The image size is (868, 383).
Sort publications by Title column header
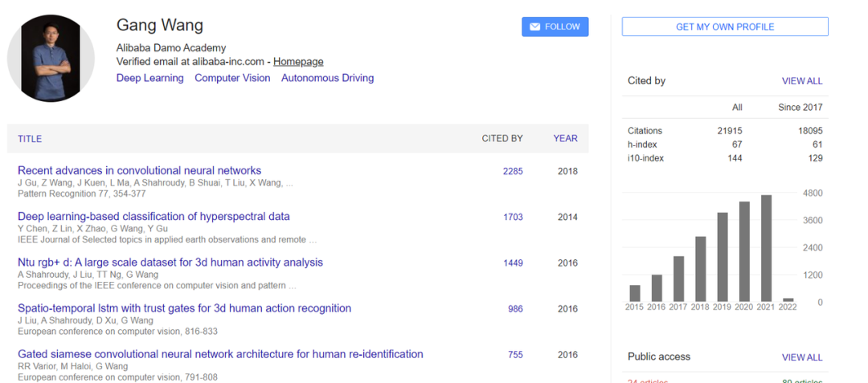tap(30, 139)
